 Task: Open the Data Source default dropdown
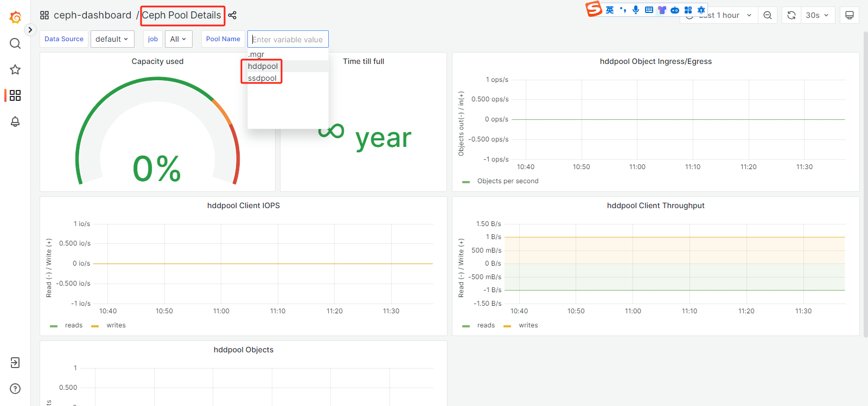click(x=112, y=39)
